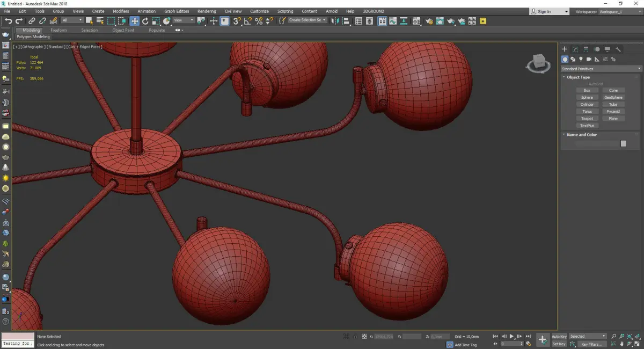Collapse the Name and Color rollout

coord(581,135)
